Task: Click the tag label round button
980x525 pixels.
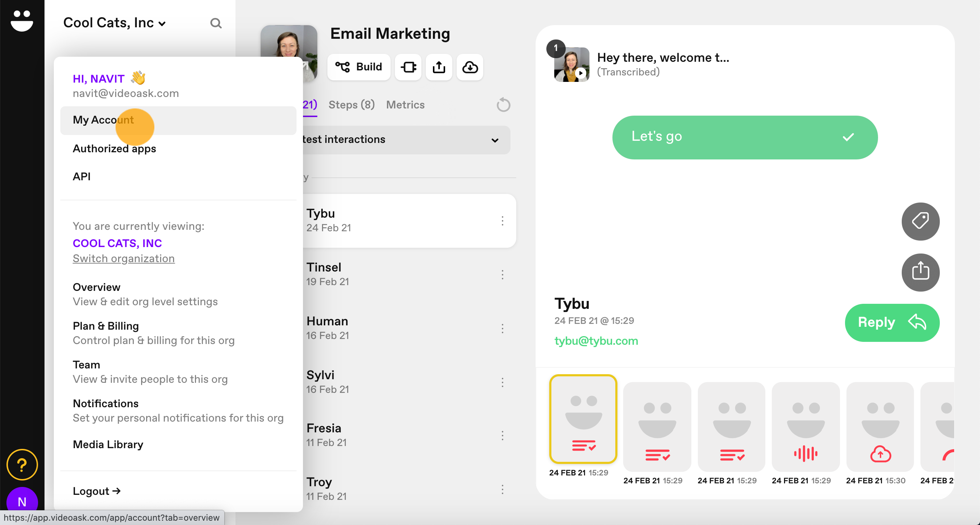Action: (920, 222)
